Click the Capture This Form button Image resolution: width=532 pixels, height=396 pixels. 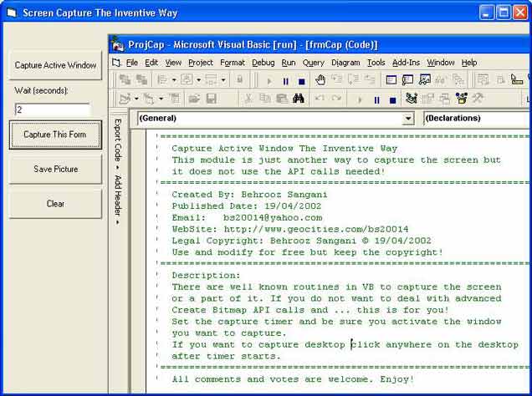click(55, 135)
